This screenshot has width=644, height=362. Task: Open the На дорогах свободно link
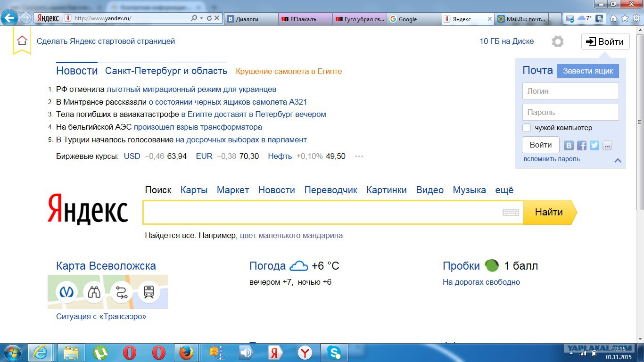(481, 282)
